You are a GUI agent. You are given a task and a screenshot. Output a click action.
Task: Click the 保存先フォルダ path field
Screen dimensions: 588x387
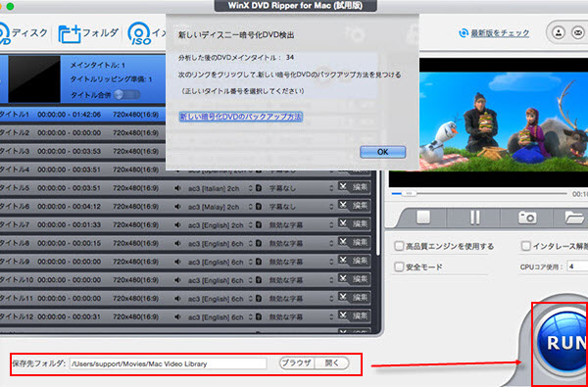coord(168,363)
